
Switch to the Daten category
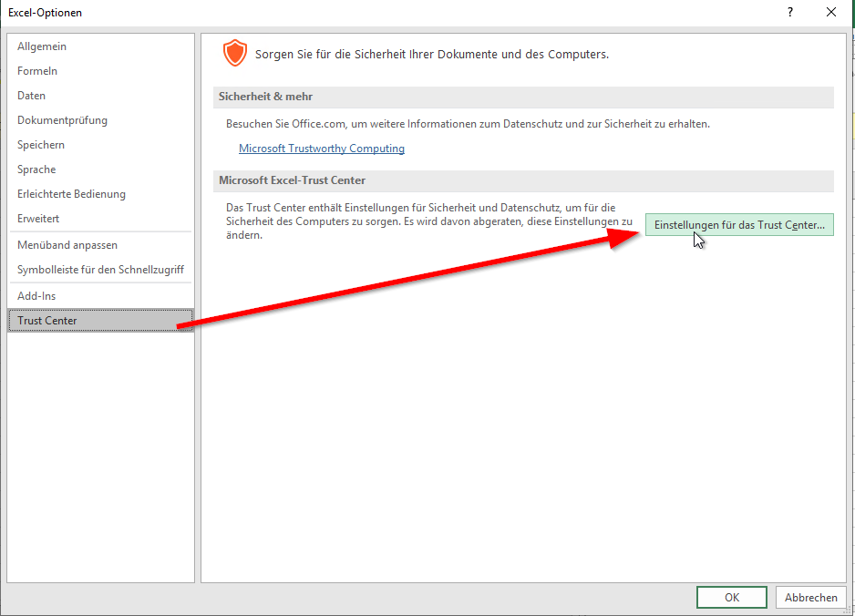coord(31,96)
